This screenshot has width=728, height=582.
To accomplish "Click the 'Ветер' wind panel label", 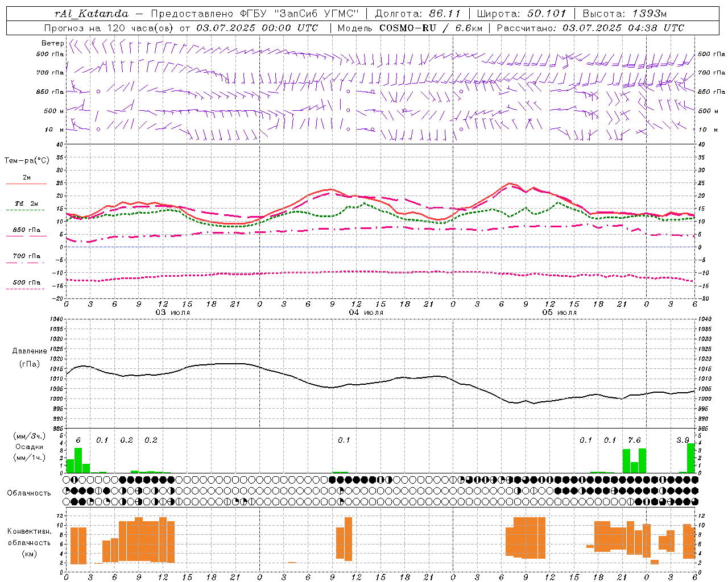I will [52, 43].
